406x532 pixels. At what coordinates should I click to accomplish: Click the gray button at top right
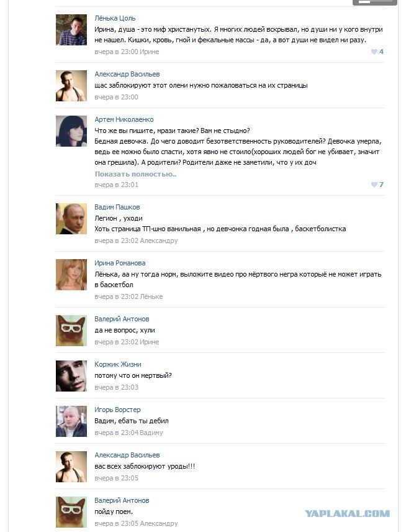click(x=374, y=2)
